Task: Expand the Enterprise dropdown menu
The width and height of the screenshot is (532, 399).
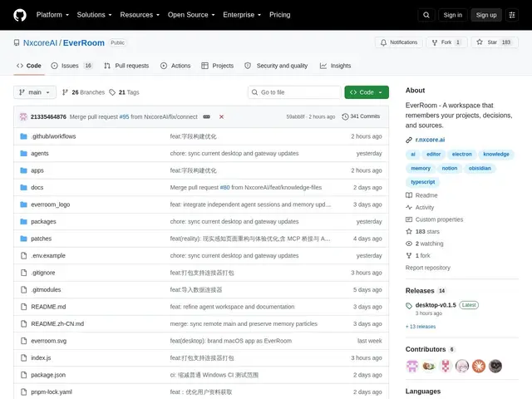Action: 242,15
